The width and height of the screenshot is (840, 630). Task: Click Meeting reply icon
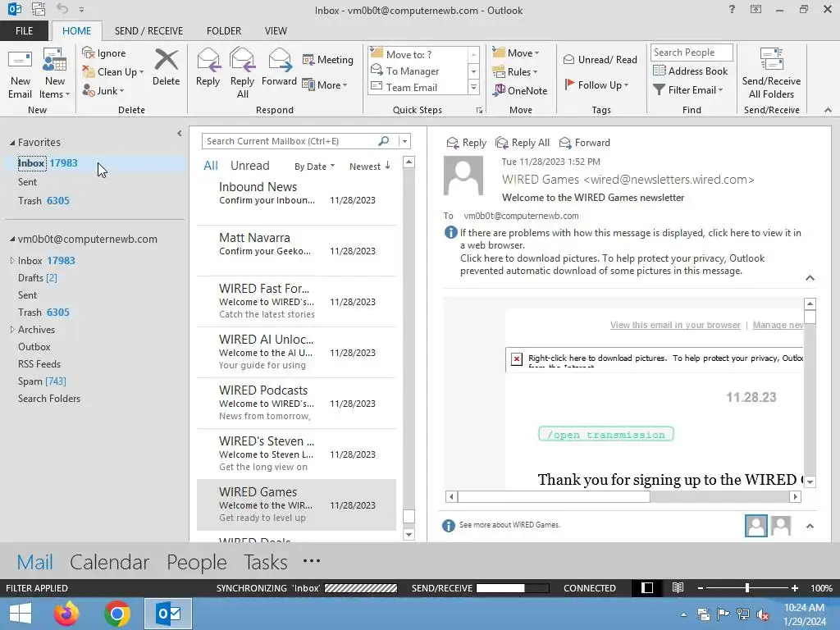coord(308,59)
